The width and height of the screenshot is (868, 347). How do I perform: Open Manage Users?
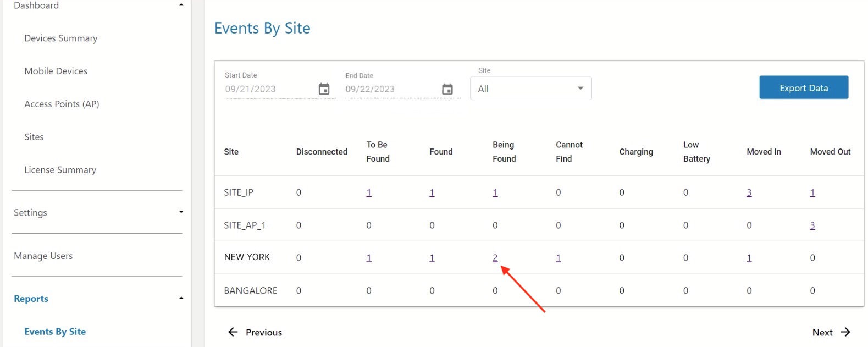pos(43,256)
